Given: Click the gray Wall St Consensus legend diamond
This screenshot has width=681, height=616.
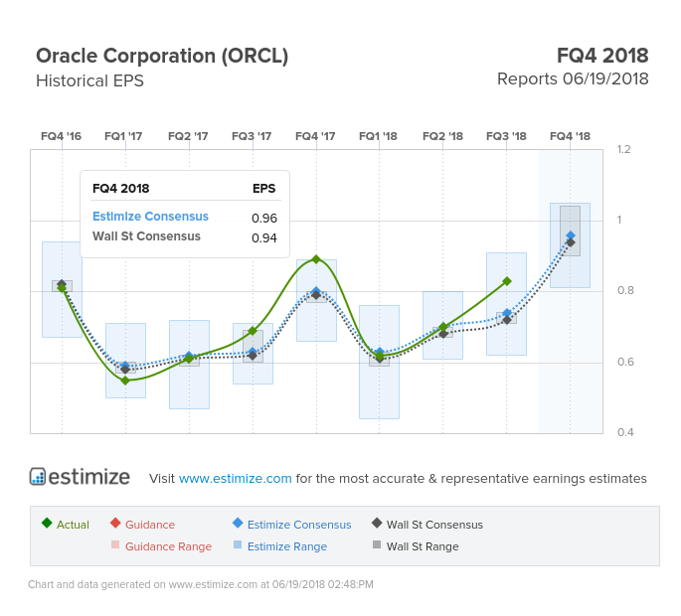Looking at the screenshot, I should [x=377, y=523].
